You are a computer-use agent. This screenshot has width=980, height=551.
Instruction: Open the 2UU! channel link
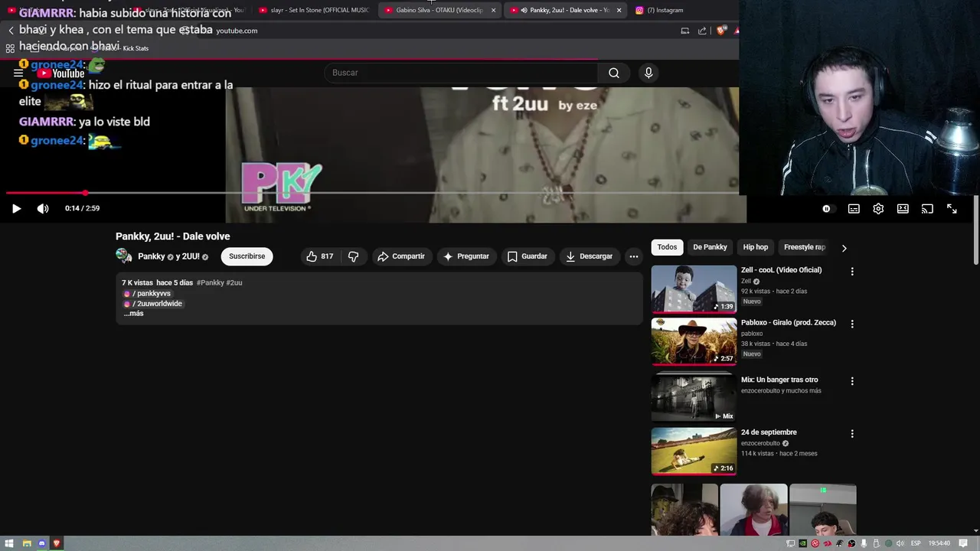[191, 256]
